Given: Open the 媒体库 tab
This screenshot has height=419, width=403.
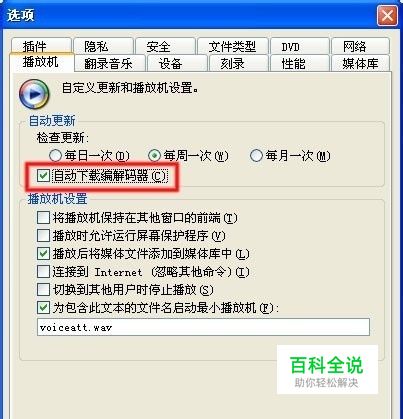Looking at the screenshot, I should click(x=360, y=63).
